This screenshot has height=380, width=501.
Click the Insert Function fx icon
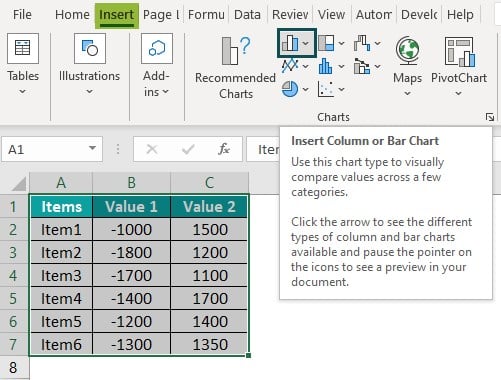[x=224, y=149]
